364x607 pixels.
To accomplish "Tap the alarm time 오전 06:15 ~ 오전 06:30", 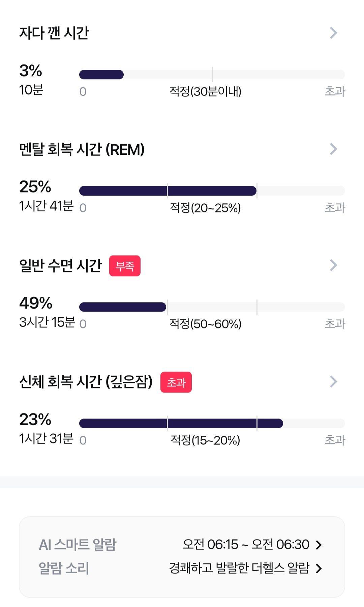I will pyautogui.click(x=246, y=544).
